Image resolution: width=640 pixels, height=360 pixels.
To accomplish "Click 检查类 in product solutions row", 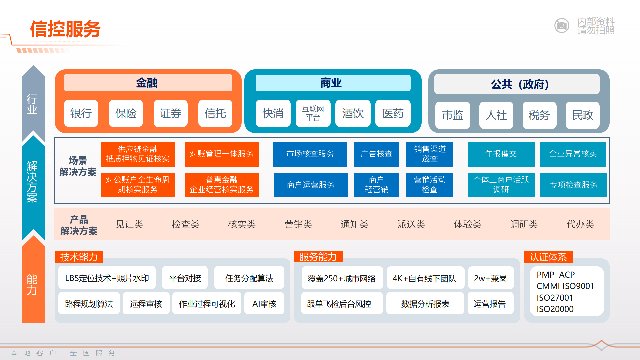I will pos(185,224).
